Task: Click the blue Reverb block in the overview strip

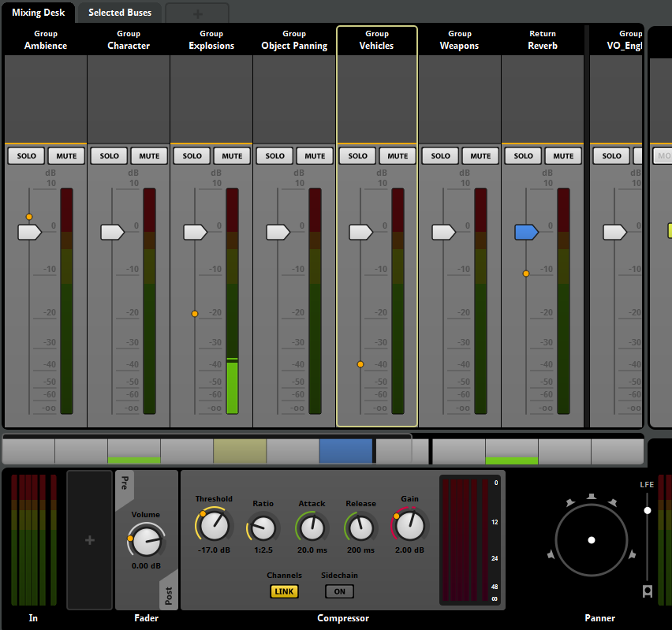Action: click(x=345, y=451)
